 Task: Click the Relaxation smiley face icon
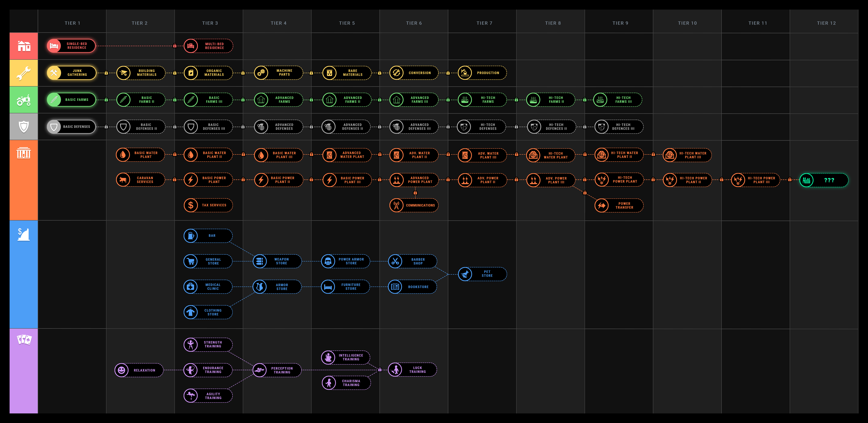click(x=122, y=370)
